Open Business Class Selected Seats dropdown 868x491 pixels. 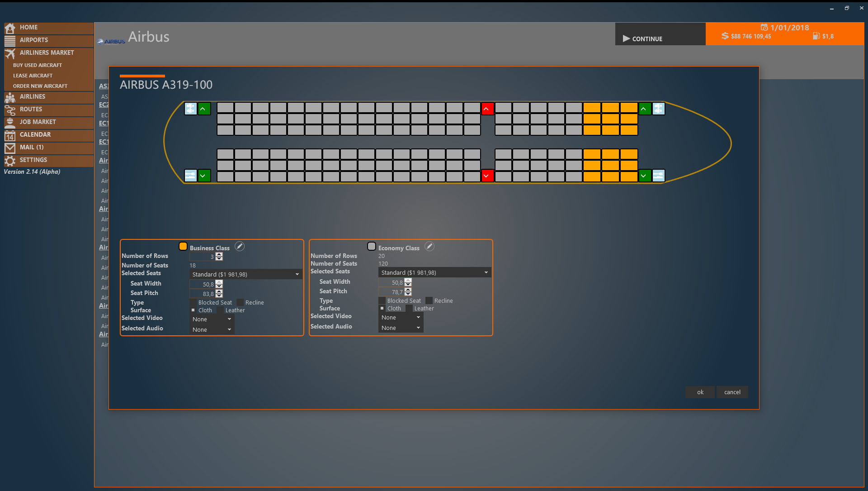point(245,274)
